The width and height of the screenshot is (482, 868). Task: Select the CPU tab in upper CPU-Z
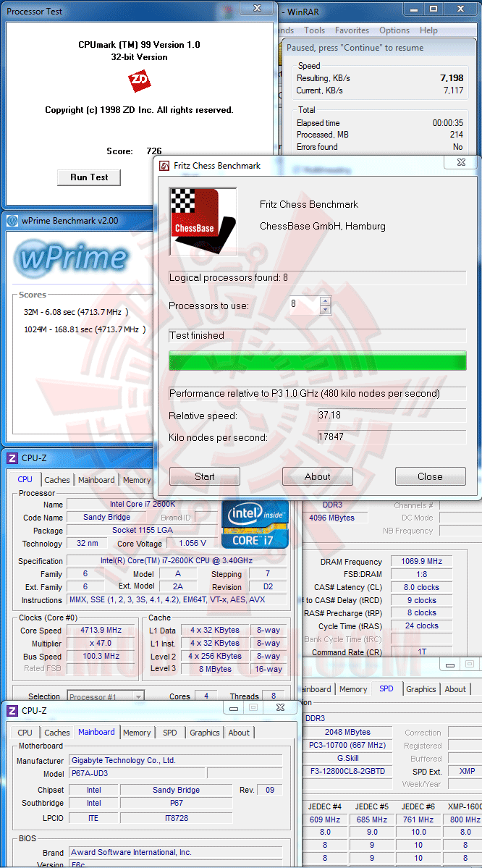pos(25,479)
